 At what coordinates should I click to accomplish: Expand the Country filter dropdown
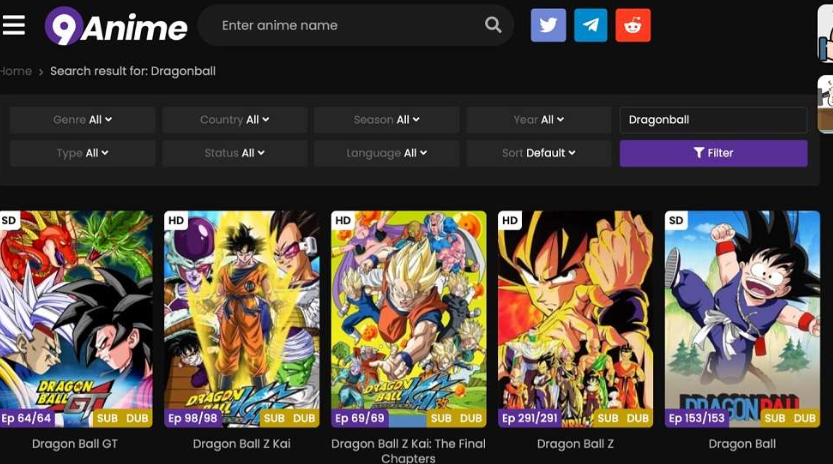coord(234,120)
